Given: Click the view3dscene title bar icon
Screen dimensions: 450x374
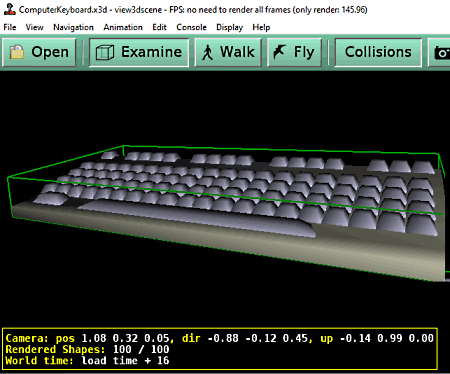Looking at the screenshot, I should click(x=10, y=9).
